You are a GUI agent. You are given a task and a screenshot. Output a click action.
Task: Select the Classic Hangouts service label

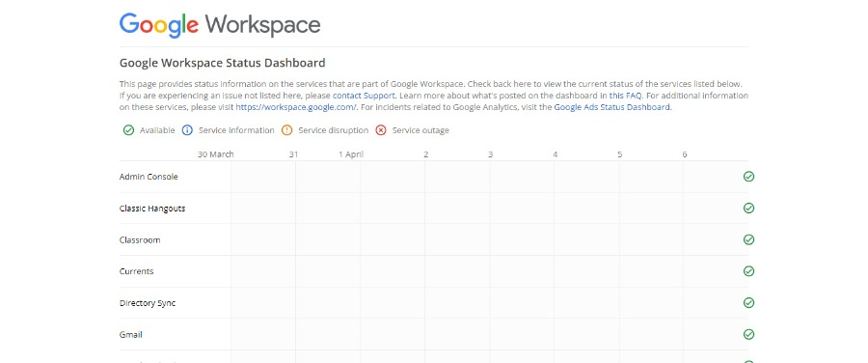152,209
